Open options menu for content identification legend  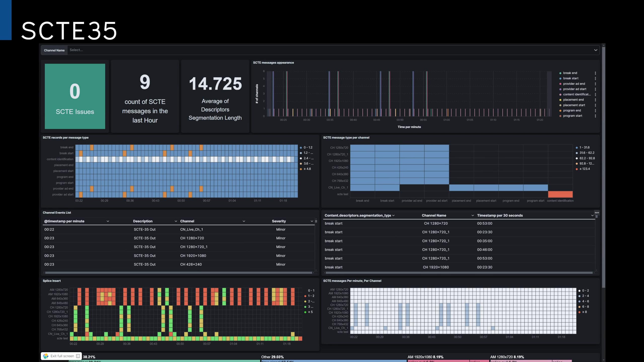(x=595, y=95)
